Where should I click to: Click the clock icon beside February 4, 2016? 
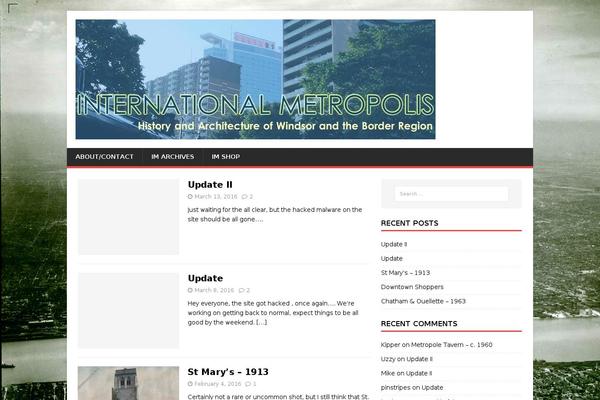(x=190, y=384)
